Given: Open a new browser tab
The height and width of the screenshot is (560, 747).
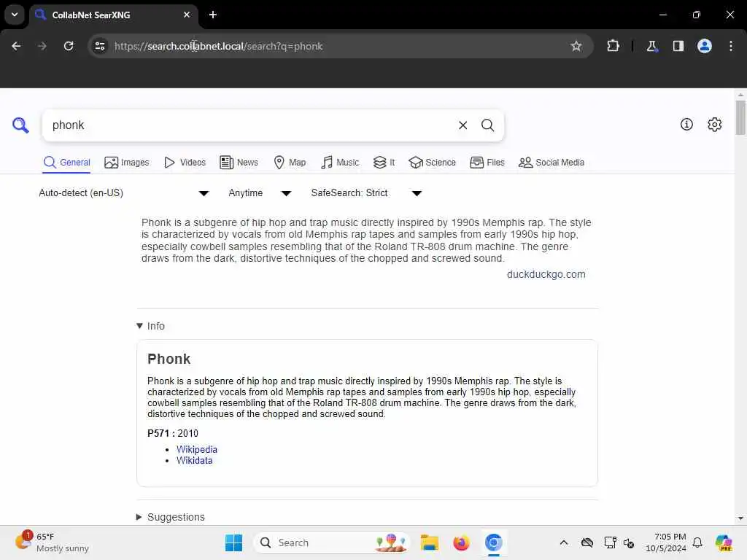Looking at the screenshot, I should pyautogui.click(x=213, y=15).
